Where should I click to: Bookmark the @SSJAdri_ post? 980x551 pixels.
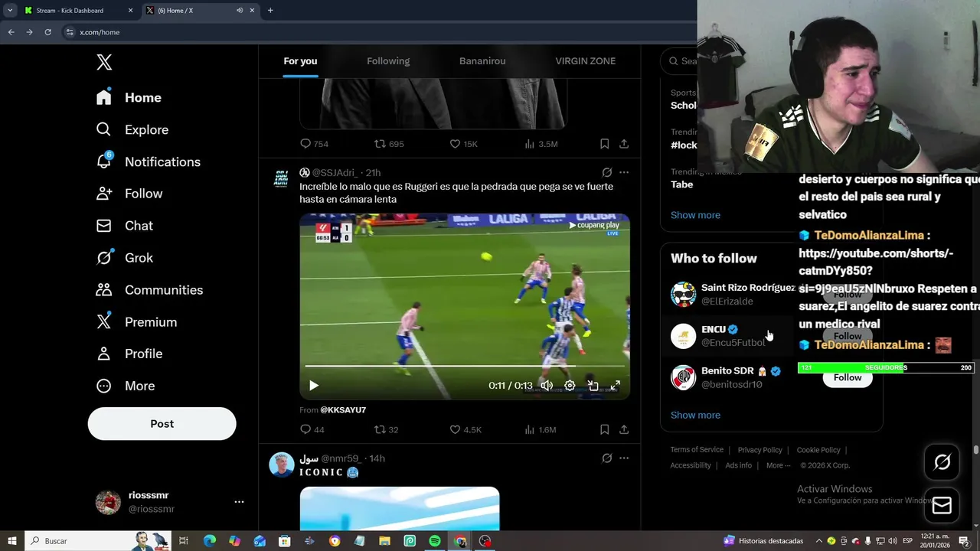604,429
